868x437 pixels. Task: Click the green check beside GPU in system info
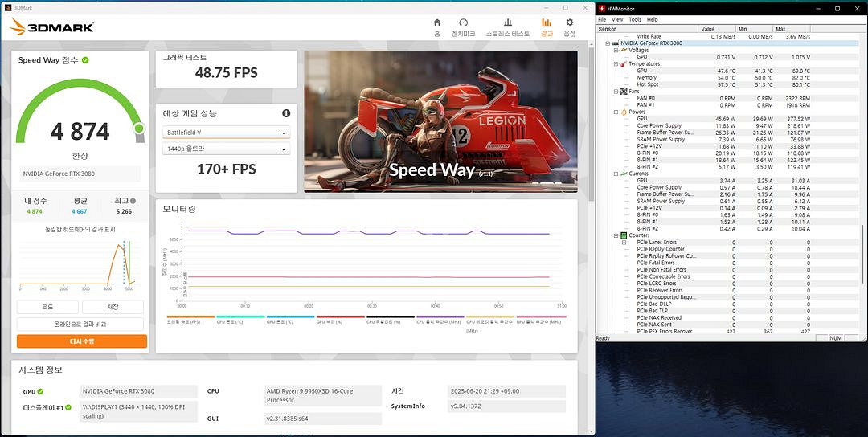[40, 392]
